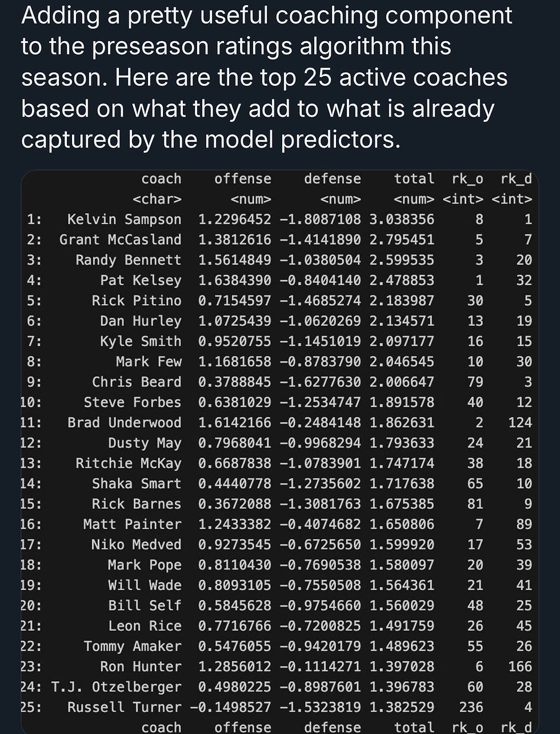The height and width of the screenshot is (734, 560).
Task: Click Brad Underwood's offense value 1.6142166
Action: pos(234,423)
